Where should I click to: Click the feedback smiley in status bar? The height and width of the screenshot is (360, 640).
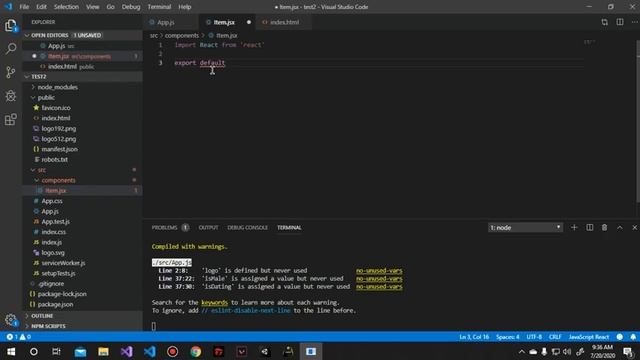click(620, 337)
